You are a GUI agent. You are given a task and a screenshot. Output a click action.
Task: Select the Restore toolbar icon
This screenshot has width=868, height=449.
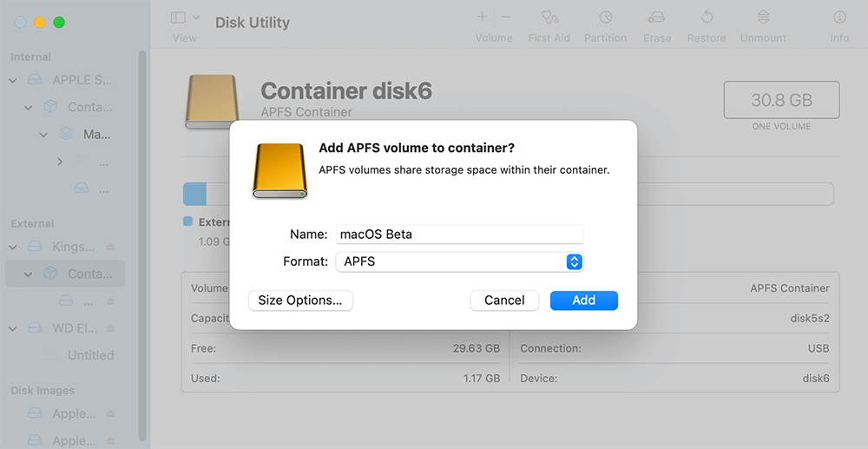707,18
